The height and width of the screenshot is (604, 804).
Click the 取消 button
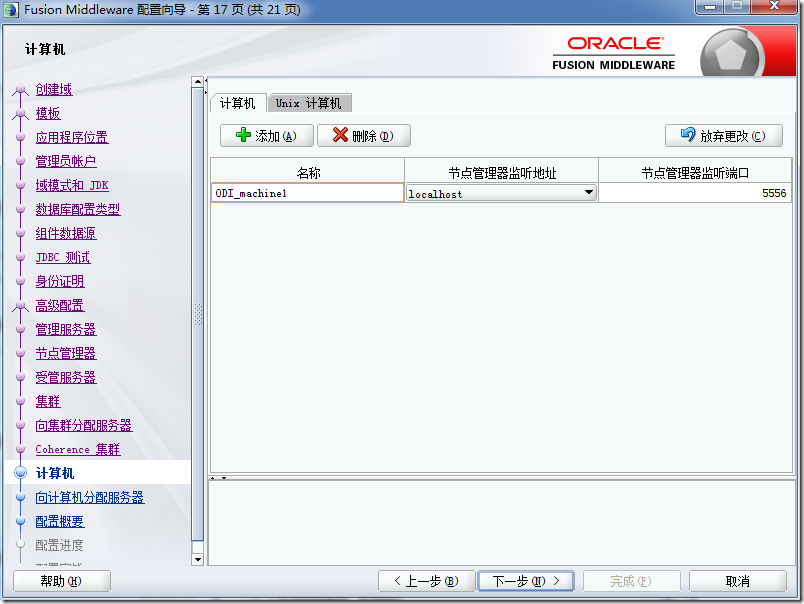[x=737, y=581]
